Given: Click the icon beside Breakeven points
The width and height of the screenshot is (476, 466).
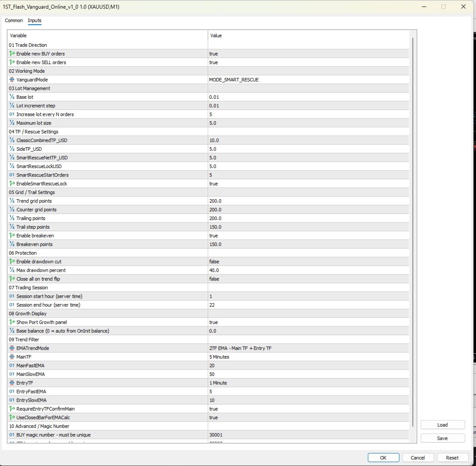Looking at the screenshot, I should pyautogui.click(x=12, y=244).
